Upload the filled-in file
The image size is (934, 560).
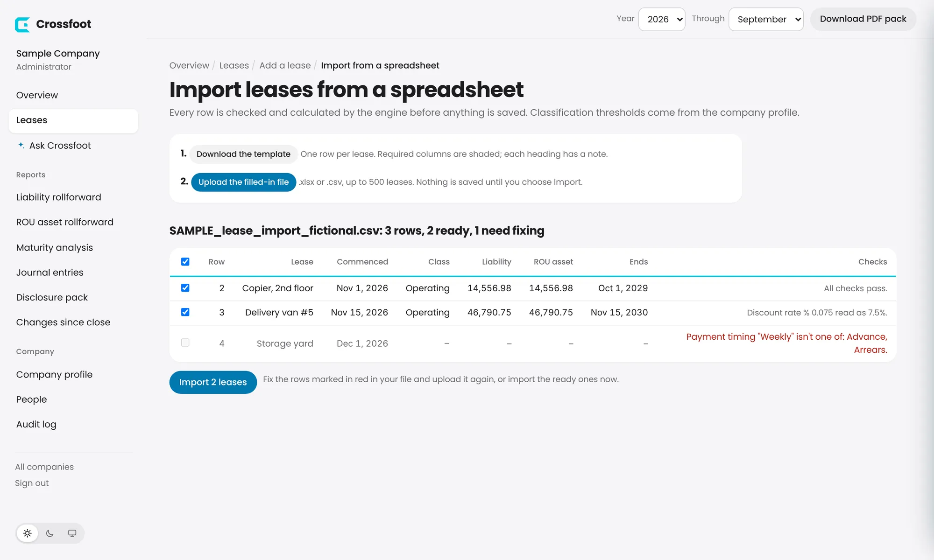243,182
